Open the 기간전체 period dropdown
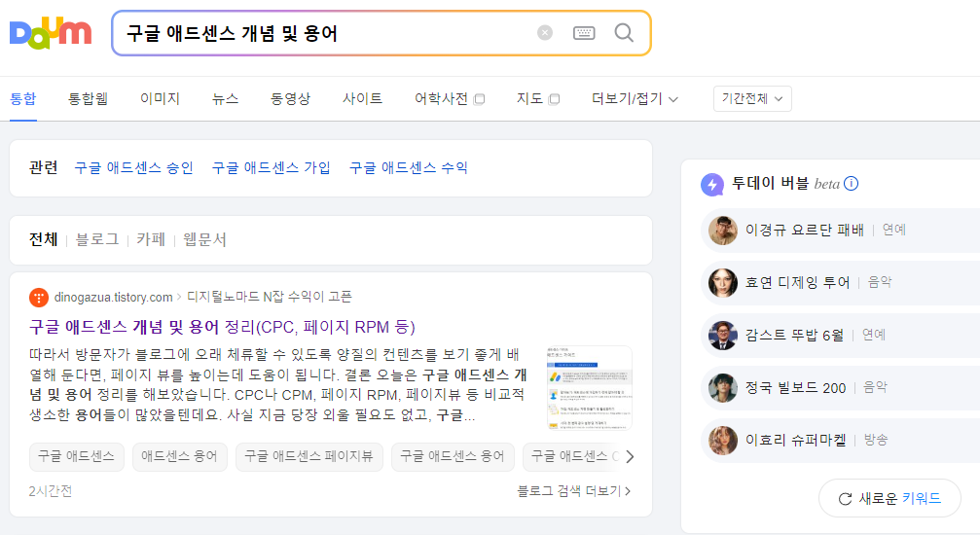 (x=752, y=99)
